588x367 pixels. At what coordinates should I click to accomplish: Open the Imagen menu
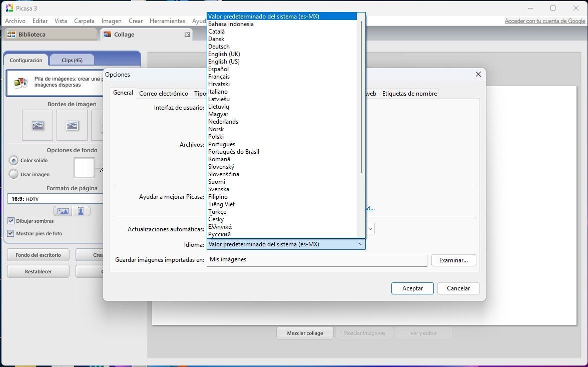112,21
